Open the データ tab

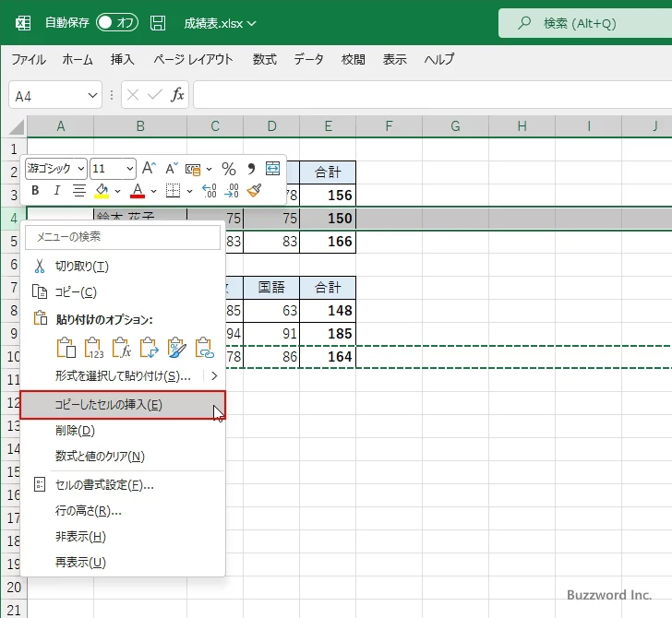[x=308, y=59]
